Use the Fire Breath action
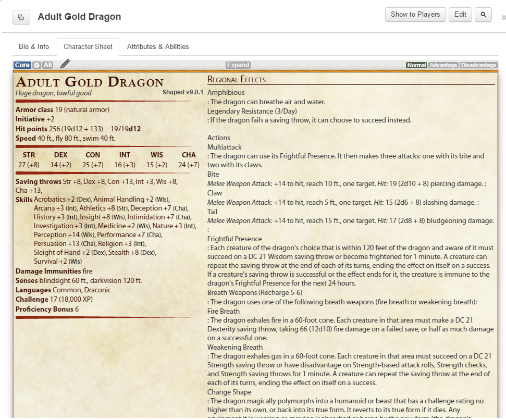Image resolution: width=506 pixels, height=420 pixels. [x=224, y=312]
